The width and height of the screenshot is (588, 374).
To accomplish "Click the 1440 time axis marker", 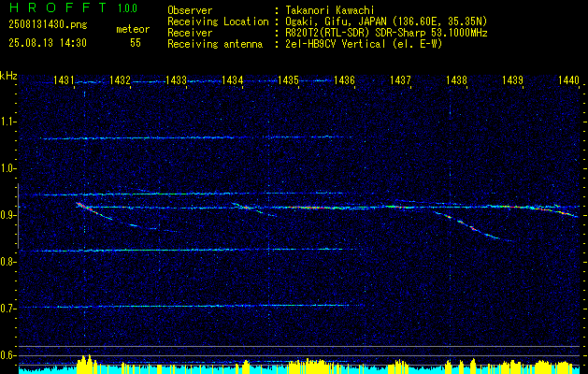I will coord(568,80).
